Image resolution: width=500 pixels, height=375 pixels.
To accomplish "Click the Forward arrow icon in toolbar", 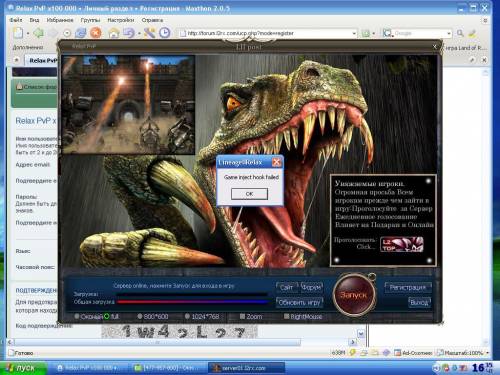I will [x=53, y=33].
